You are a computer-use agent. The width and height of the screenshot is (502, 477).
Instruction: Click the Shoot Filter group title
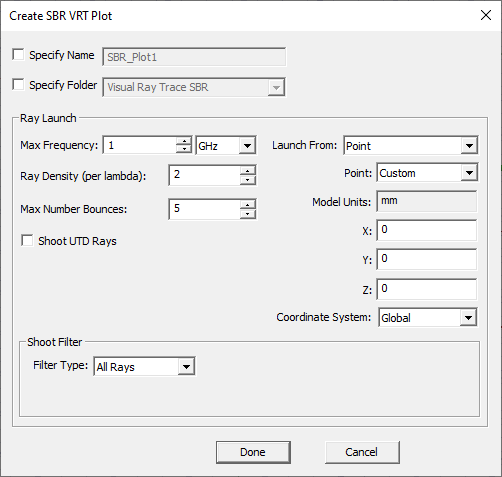[54, 342]
